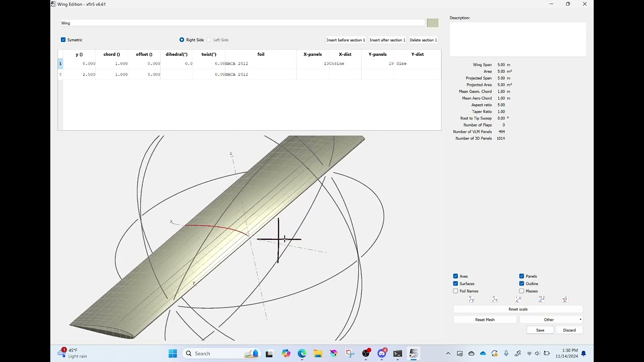Launch Copilot from the taskbar
The width and height of the screenshot is (644, 362).
click(x=286, y=353)
